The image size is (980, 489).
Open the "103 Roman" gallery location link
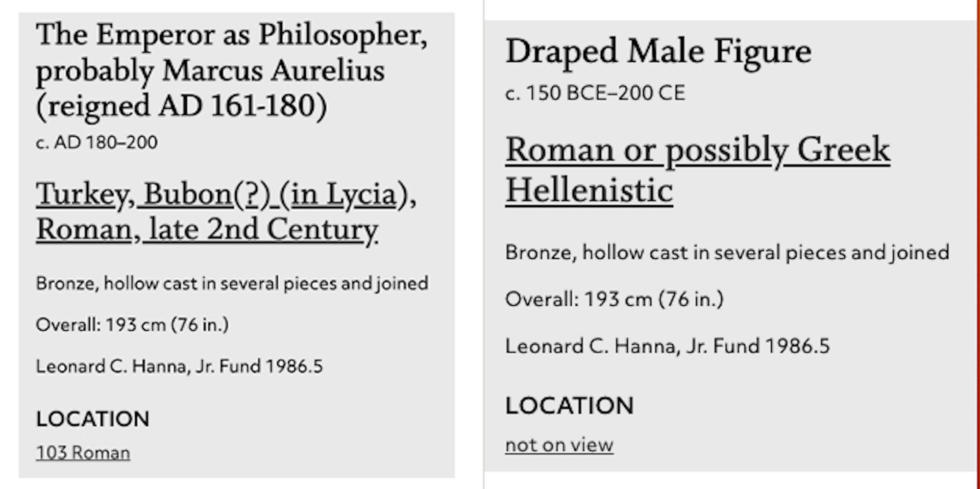[83, 453]
